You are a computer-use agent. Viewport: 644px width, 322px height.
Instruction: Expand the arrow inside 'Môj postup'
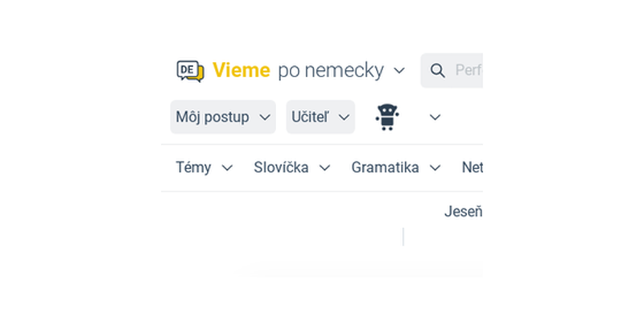[266, 118]
